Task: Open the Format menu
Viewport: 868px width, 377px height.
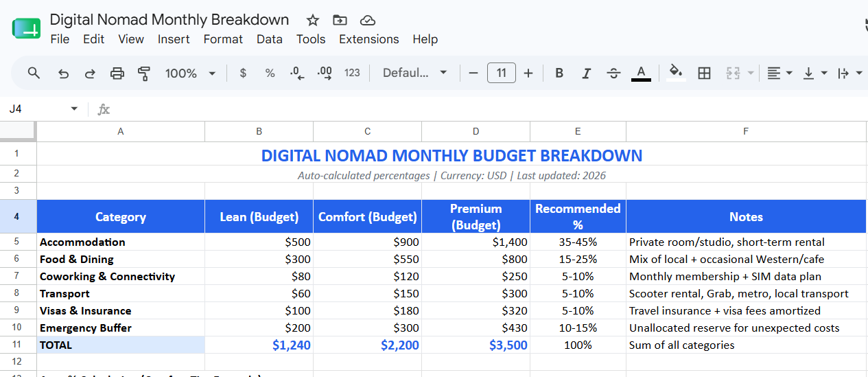Action: point(223,39)
